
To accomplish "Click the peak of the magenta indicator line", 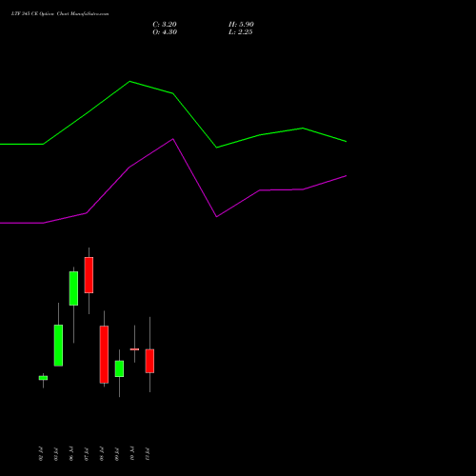I will 173,139.
